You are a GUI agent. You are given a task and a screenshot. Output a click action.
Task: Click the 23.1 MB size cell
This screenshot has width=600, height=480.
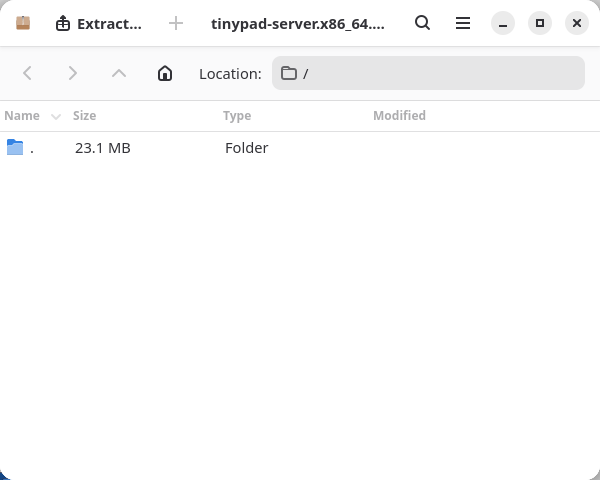point(103,148)
